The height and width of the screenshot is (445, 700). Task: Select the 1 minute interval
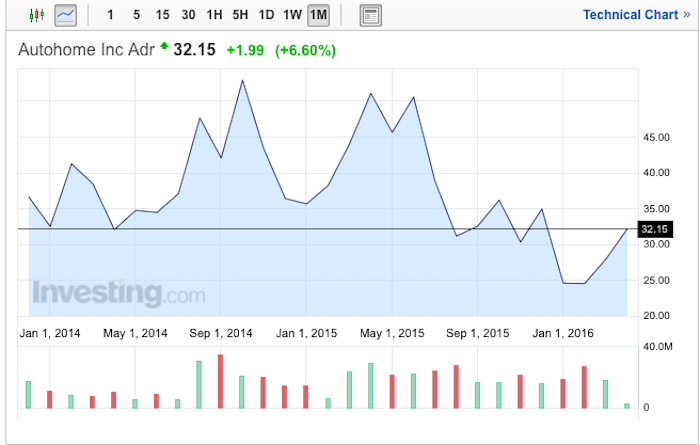(110, 15)
